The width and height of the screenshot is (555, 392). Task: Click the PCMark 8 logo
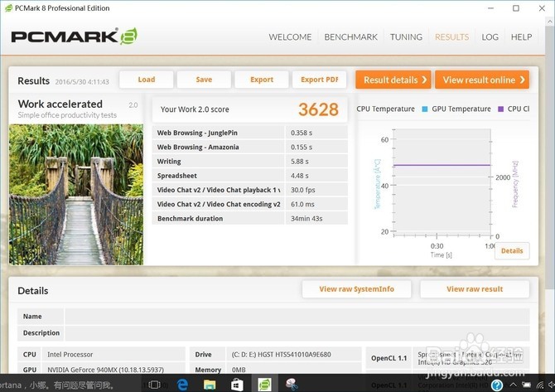pos(75,36)
